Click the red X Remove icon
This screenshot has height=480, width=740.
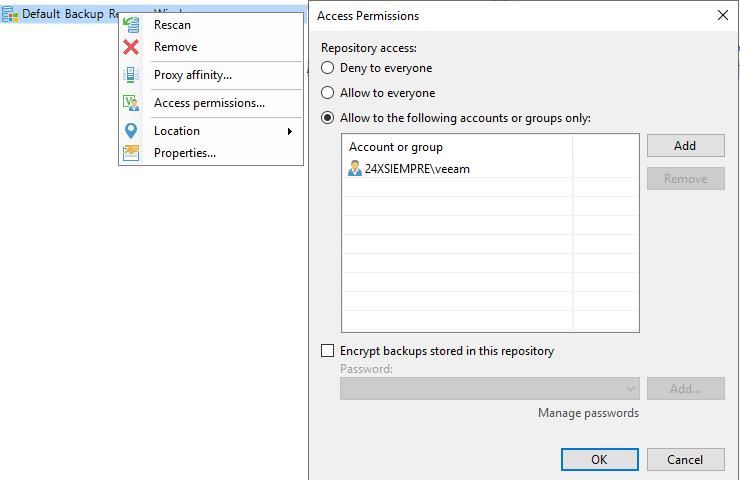point(131,47)
